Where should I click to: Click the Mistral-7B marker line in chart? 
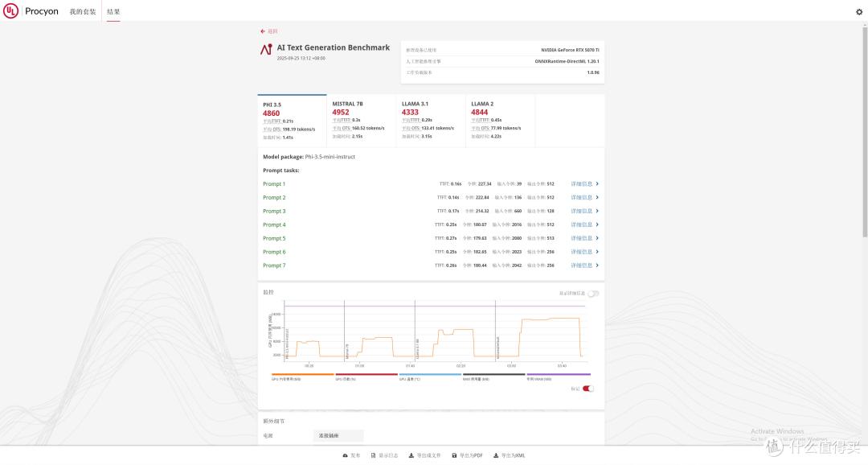pos(344,331)
